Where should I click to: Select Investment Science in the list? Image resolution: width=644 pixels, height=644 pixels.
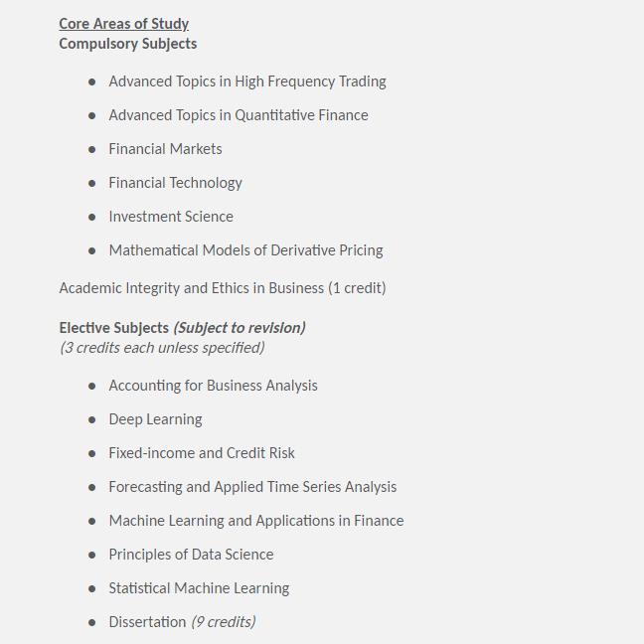[171, 217]
